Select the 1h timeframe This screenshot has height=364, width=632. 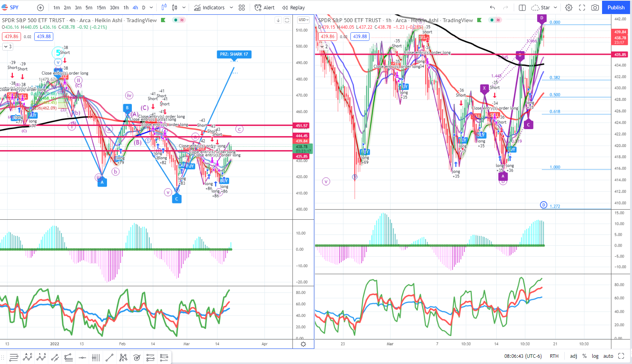point(126,7)
